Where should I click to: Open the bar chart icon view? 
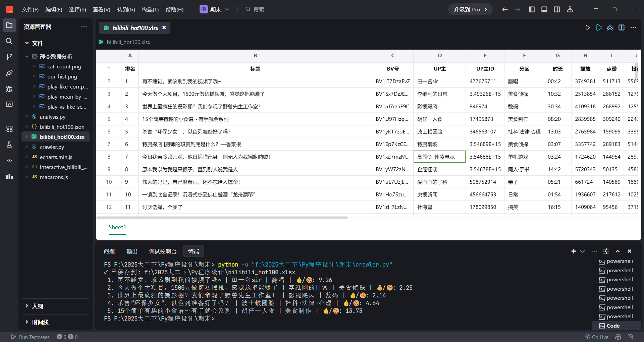[9, 176]
